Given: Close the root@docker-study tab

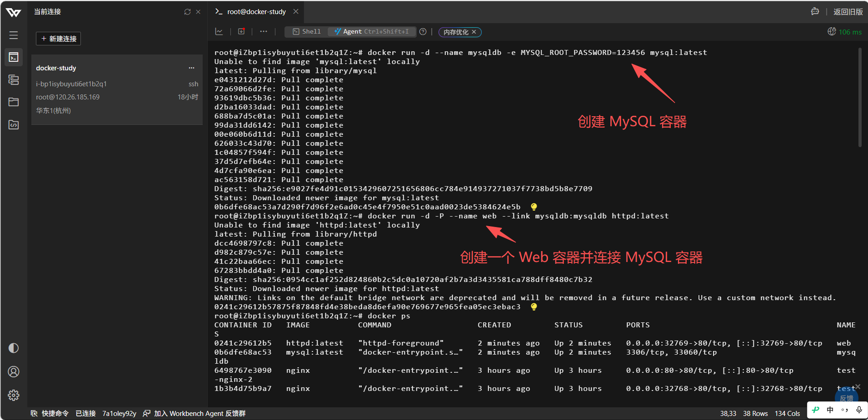Looking at the screenshot, I should tap(296, 11).
